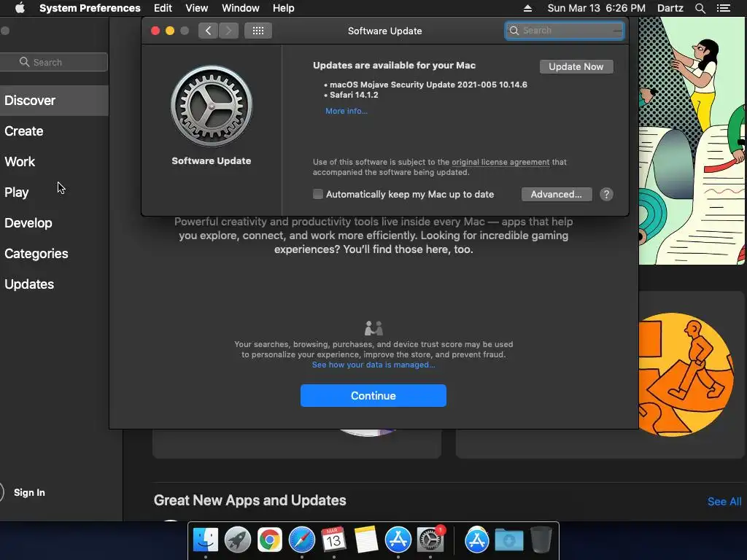Screen dimensions: 747x560
Task: Open the System Preferences menu
Action: (90, 8)
